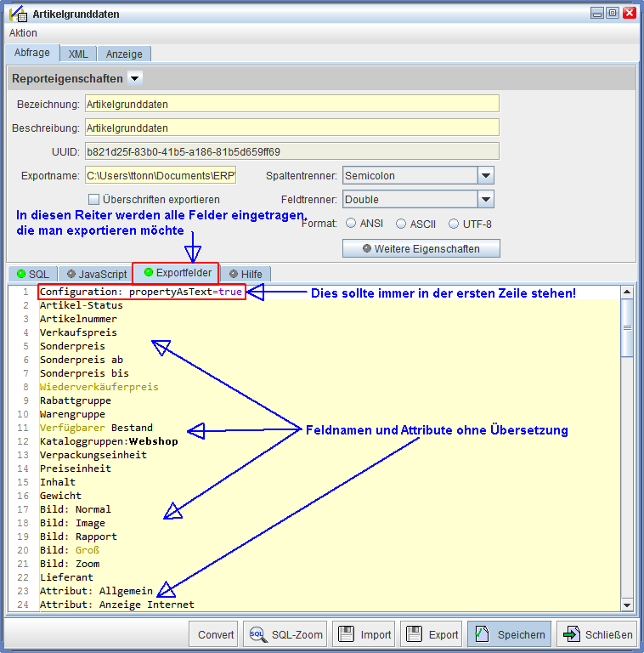Click the scrollbar down arrow in the editor
The width and height of the screenshot is (644, 653).
coord(627,605)
